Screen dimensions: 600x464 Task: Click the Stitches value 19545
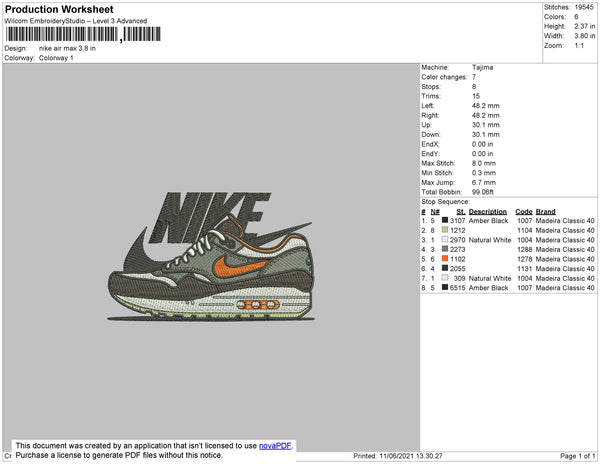point(584,7)
